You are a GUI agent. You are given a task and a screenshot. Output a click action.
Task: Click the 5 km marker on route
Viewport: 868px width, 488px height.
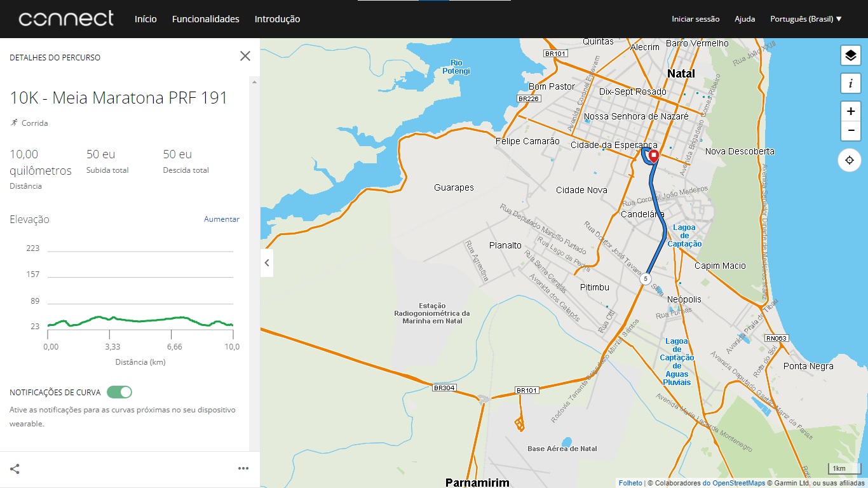646,279
